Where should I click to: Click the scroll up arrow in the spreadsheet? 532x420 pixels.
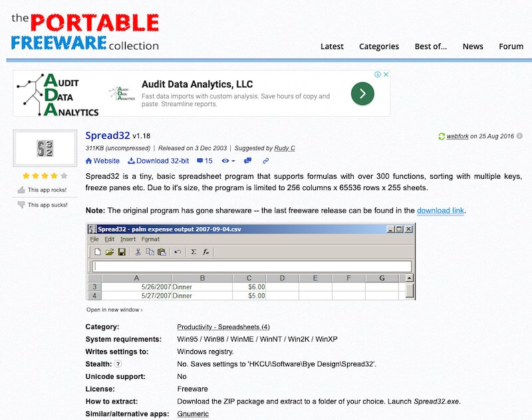(x=410, y=278)
